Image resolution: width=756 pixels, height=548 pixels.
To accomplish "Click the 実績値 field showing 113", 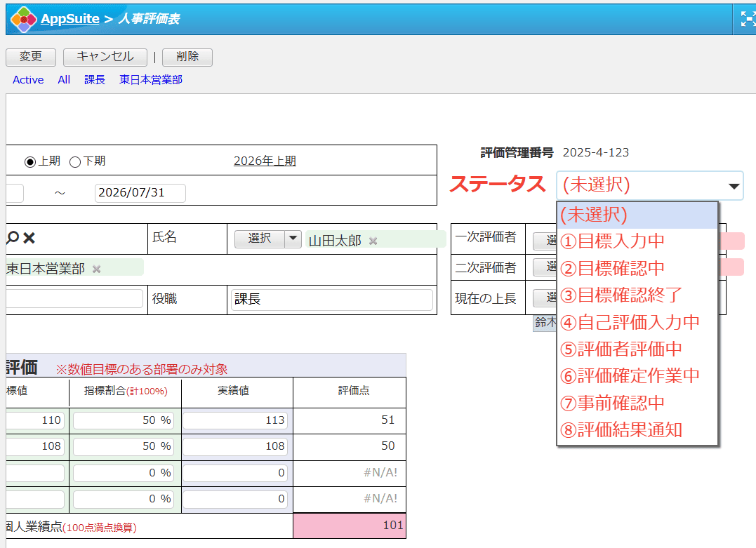I will coord(235,420).
